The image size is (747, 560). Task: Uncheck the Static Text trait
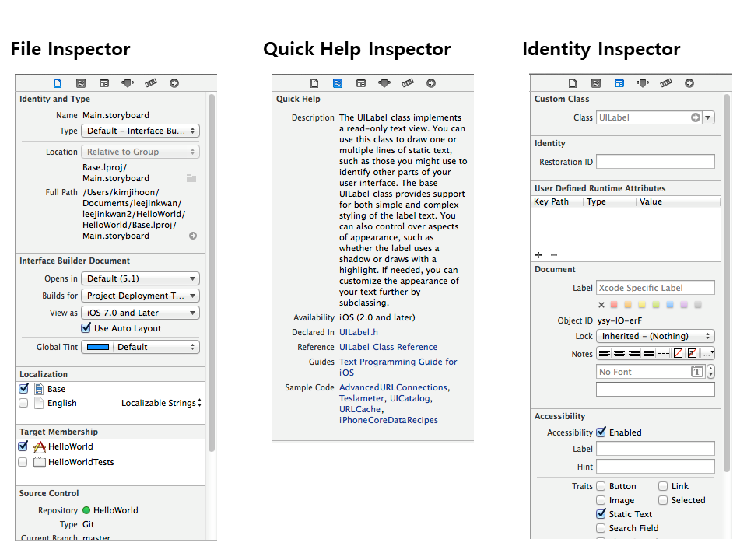click(x=601, y=514)
